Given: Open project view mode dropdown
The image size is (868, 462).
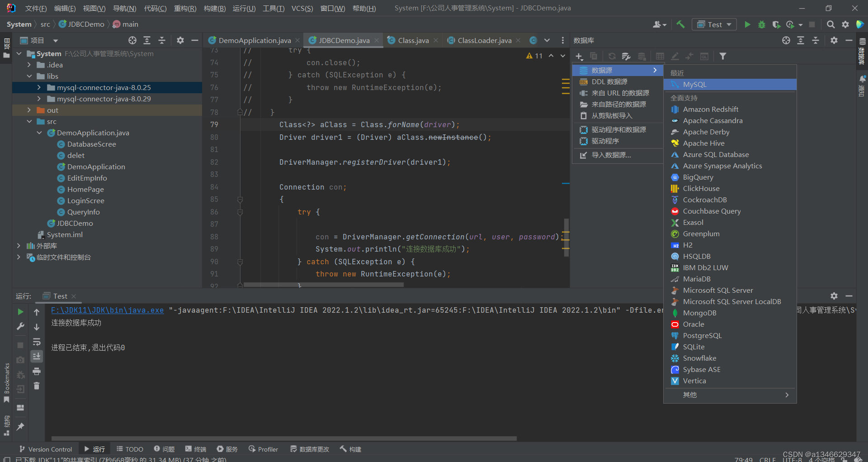Looking at the screenshot, I should coord(56,41).
